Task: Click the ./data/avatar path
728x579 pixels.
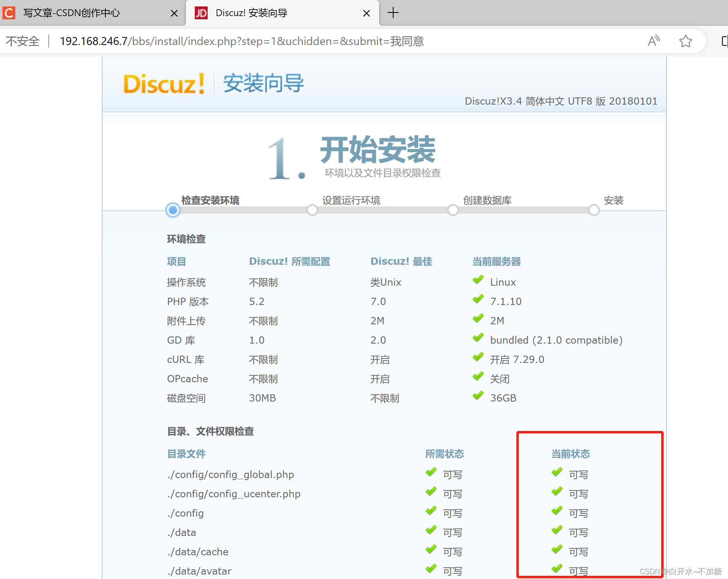Action: point(199,571)
